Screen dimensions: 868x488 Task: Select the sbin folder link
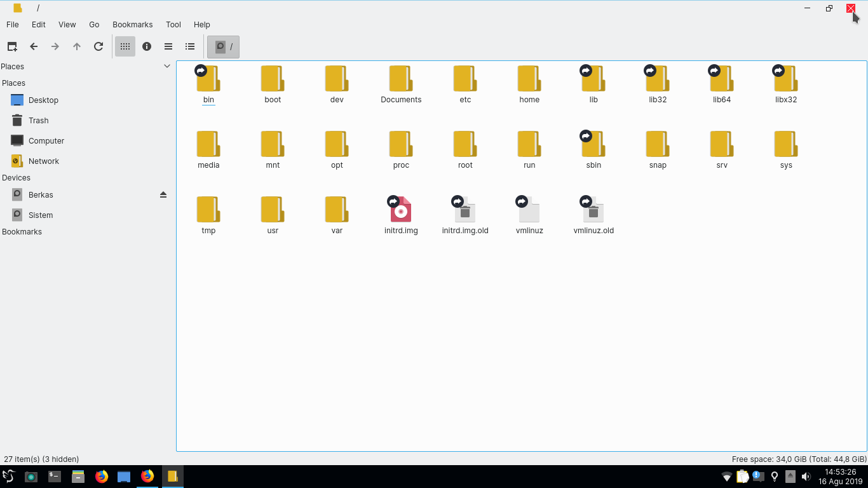click(593, 150)
